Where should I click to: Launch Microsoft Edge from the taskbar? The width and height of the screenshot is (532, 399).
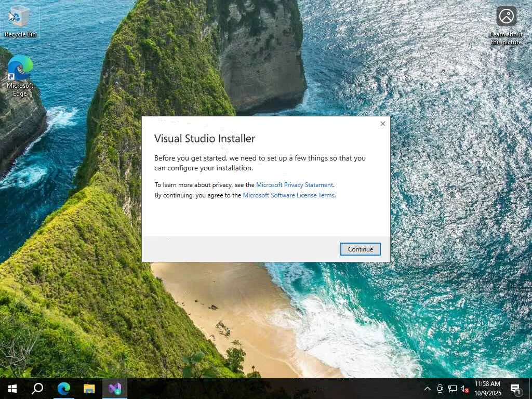tap(63, 389)
